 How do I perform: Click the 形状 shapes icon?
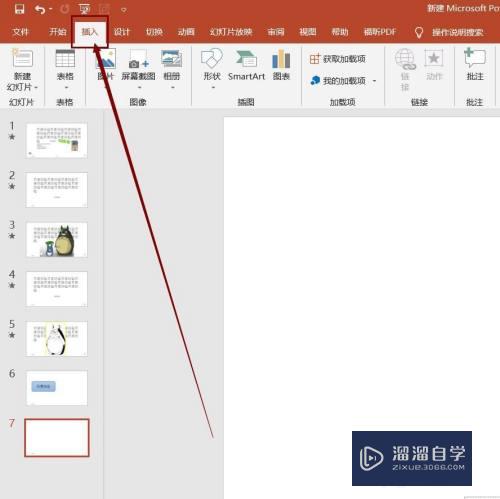(212, 58)
